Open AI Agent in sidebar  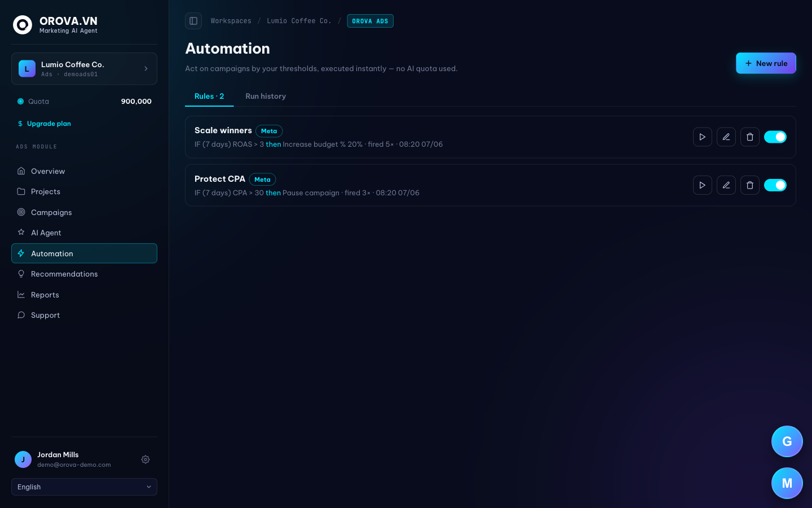point(84,233)
